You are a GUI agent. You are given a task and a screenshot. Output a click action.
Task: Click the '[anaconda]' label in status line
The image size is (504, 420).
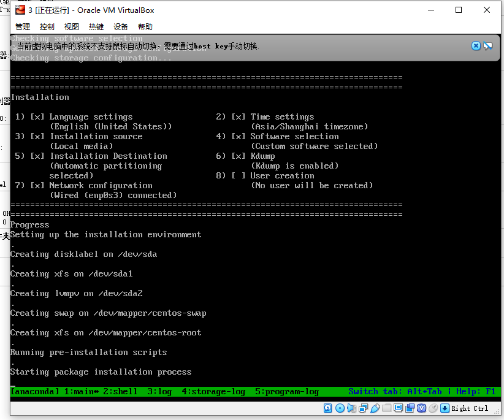(x=35, y=391)
